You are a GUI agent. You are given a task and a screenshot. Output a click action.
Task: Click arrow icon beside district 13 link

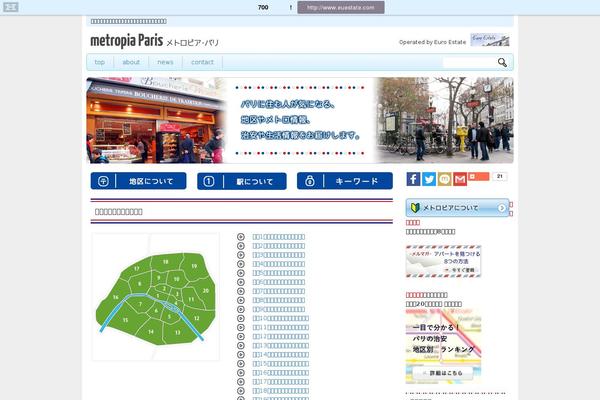pyautogui.click(x=241, y=346)
